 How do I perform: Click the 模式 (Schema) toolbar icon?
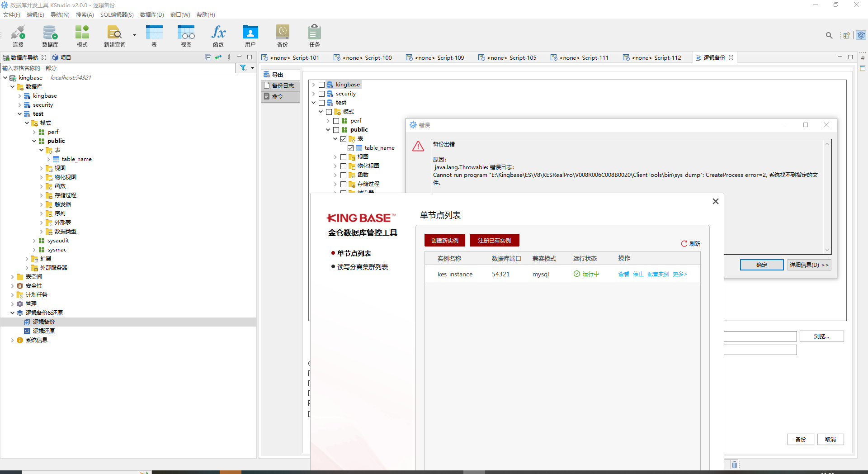click(x=82, y=36)
